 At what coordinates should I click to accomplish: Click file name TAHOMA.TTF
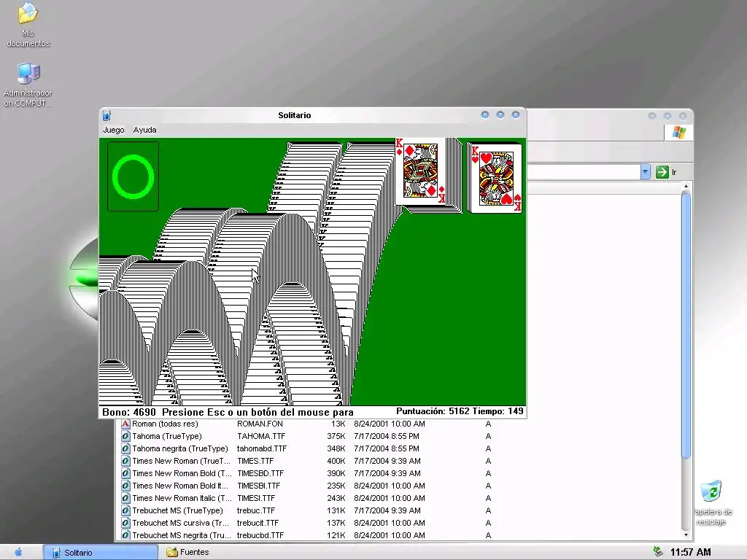tap(261, 436)
